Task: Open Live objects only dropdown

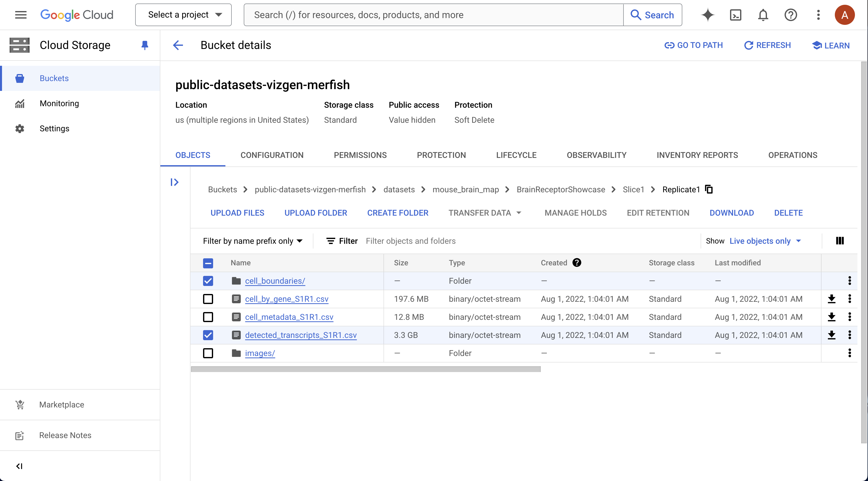Action: tap(765, 241)
